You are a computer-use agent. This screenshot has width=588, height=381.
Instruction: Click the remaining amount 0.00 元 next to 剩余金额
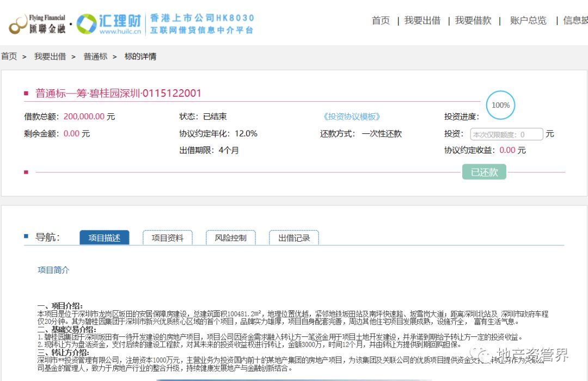tap(77, 133)
